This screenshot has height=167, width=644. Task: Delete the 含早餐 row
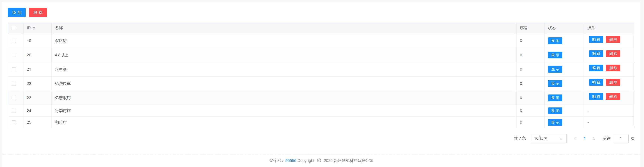[613, 68]
